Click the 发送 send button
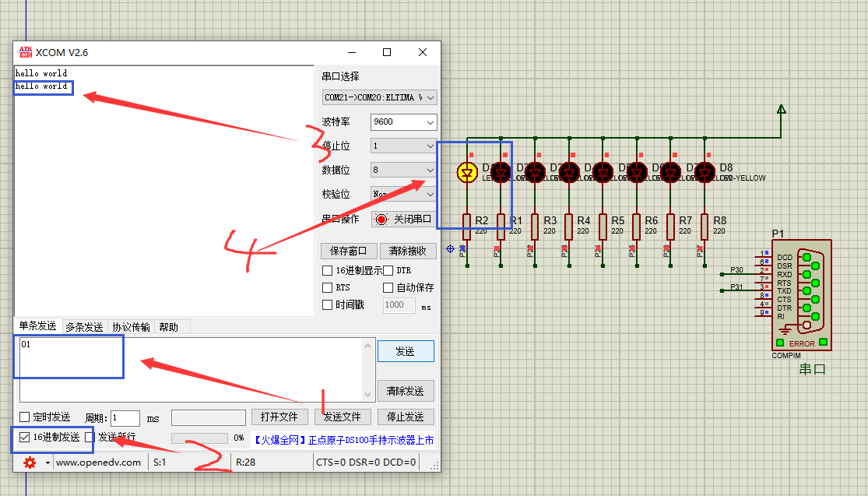 [x=406, y=351]
